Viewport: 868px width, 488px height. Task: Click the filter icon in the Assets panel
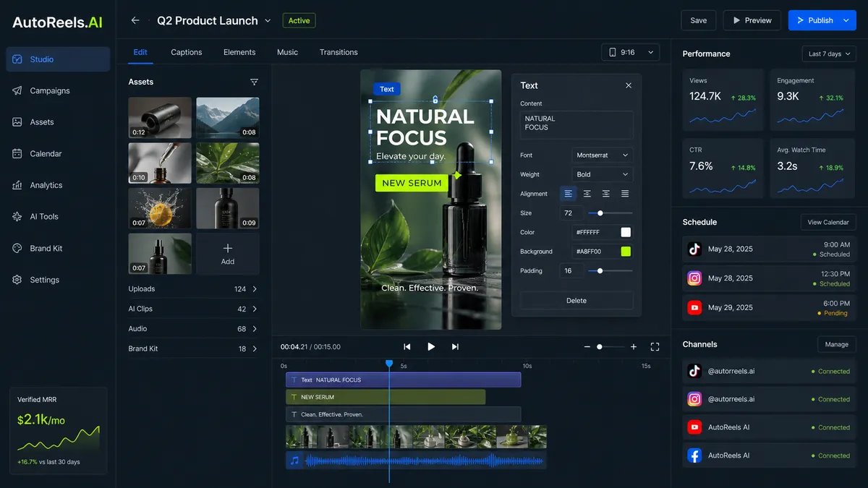254,82
